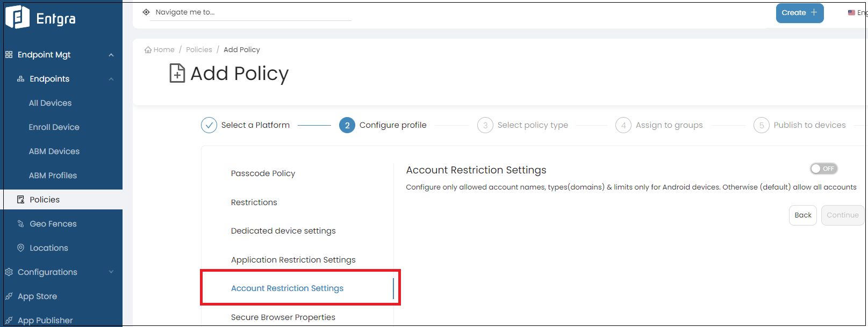Click the Endpoint Mgt grid icon
This screenshot has width=868, height=327.
click(9, 55)
